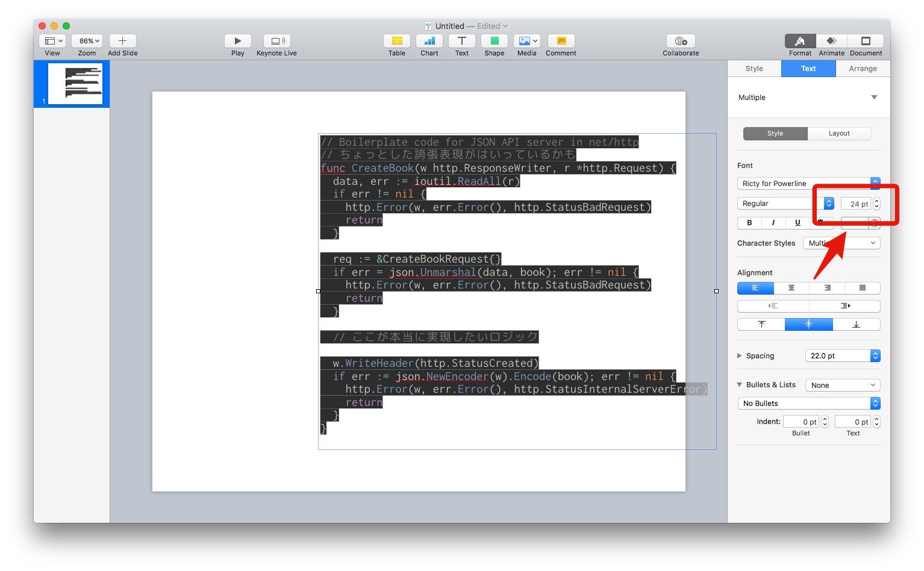This screenshot has width=924, height=571.
Task: Open the View options menu in toolbar
Action: (52, 41)
